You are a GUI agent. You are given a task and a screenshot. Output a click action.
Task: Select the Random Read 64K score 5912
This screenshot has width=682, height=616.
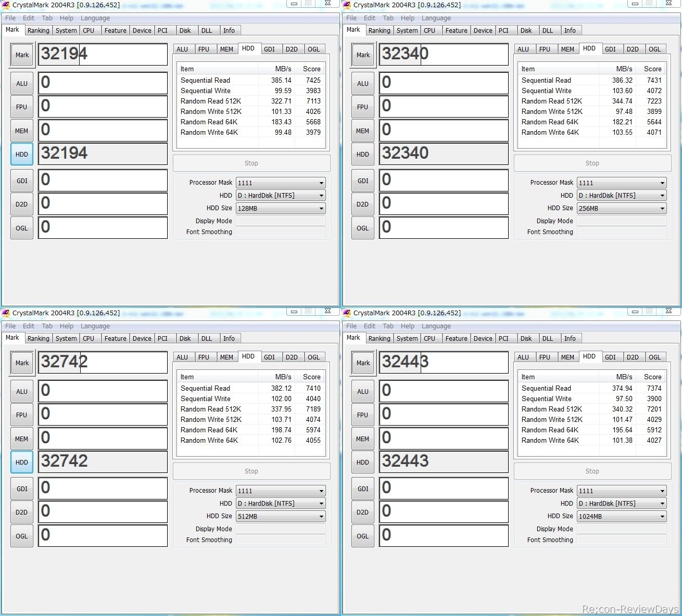coord(654,430)
